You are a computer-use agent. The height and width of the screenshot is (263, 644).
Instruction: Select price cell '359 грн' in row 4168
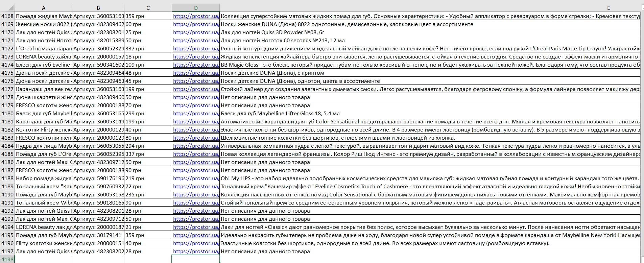(148, 16)
